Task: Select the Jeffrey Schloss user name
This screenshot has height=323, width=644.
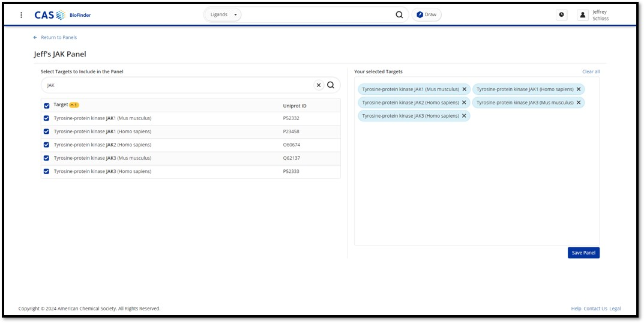Action: pyautogui.click(x=600, y=15)
